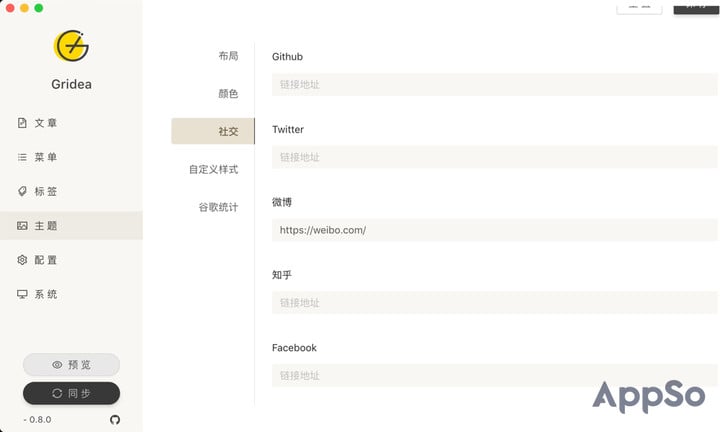
Task: Select the 社交 social tab
Action: [x=213, y=131]
